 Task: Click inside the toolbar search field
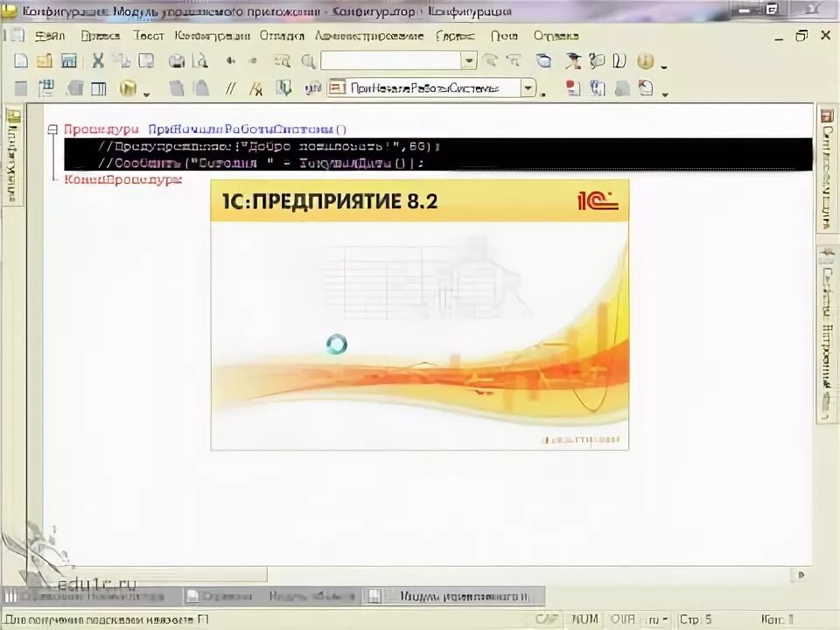391,60
